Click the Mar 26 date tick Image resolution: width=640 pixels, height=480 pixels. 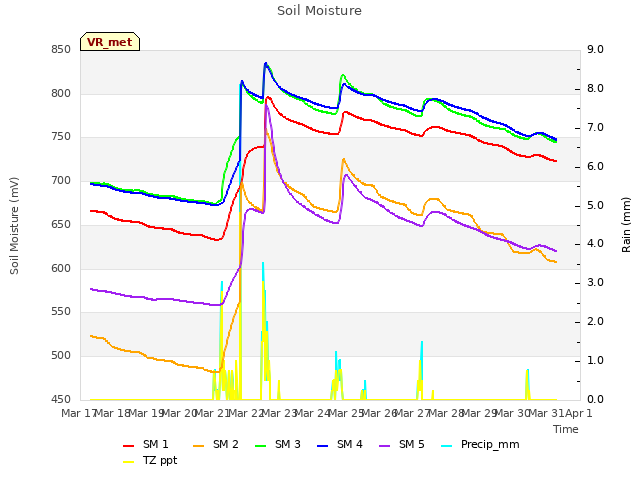point(380,414)
